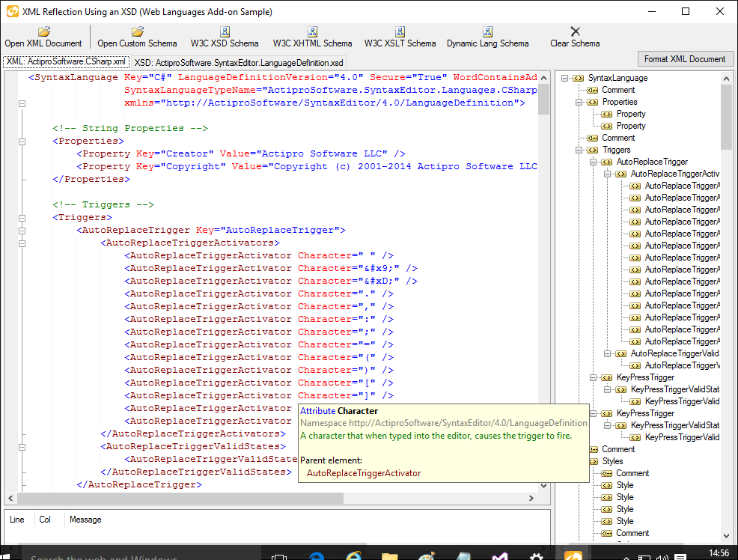This screenshot has height=560, width=738.
Task: Switch to the XML: ActiproSoftware.CSharp.xml tab
Action: (x=66, y=61)
